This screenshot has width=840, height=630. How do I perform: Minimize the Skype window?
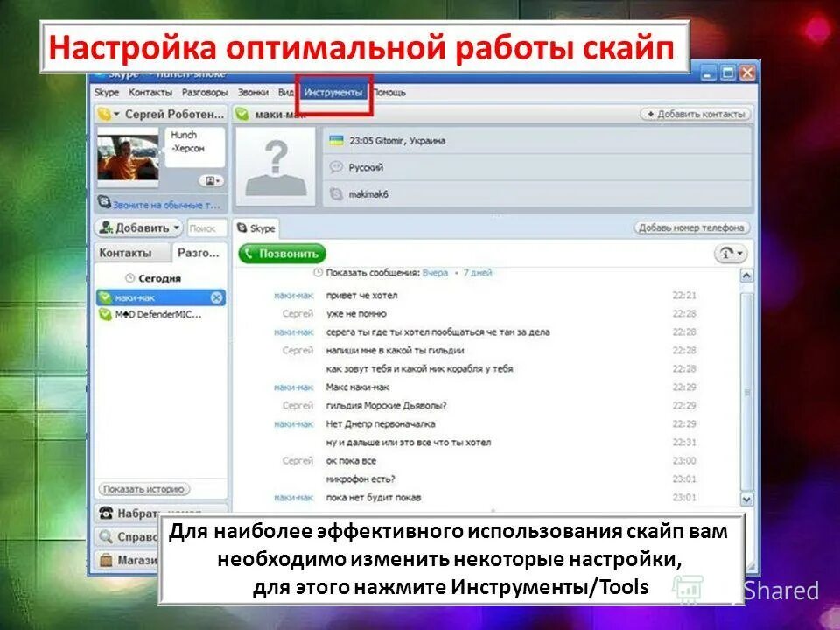pos(708,73)
